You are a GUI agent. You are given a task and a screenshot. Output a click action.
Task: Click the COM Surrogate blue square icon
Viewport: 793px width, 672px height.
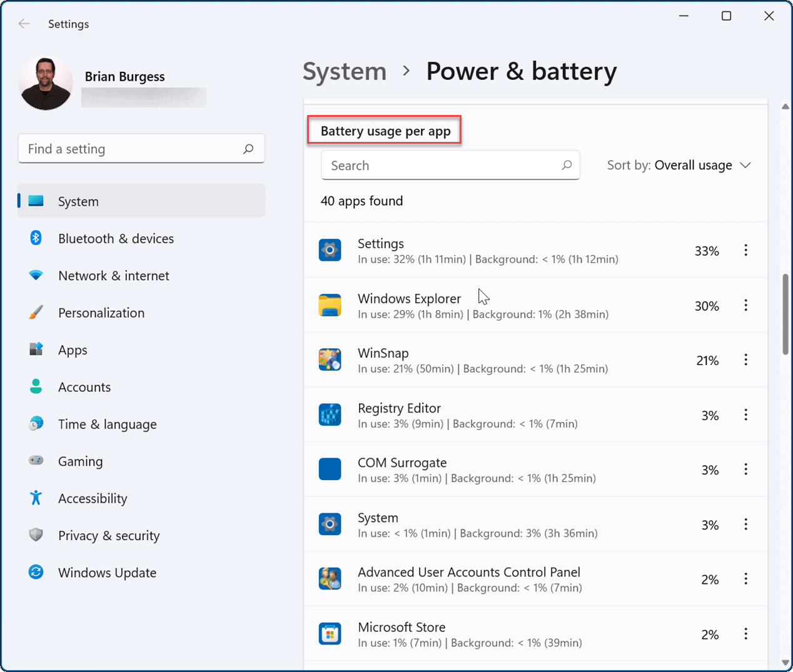pyautogui.click(x=330, y=469)
